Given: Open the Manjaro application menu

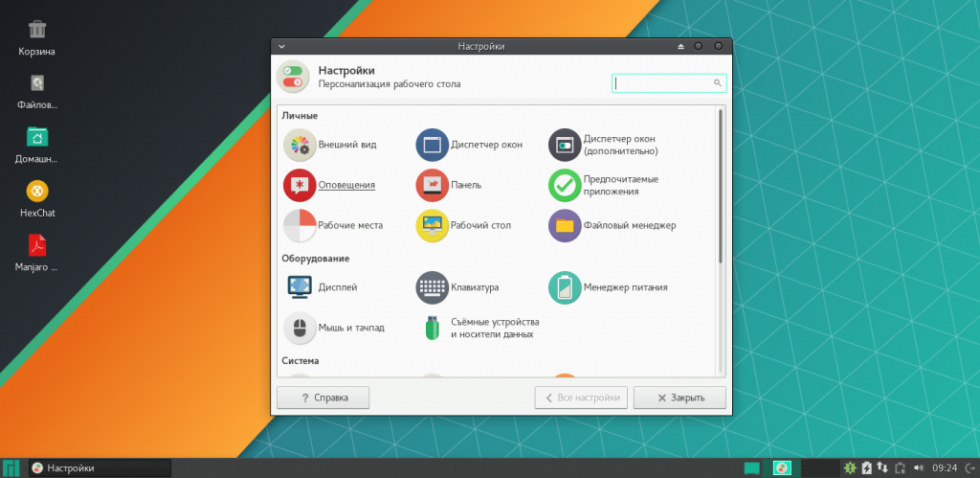Looking at the screenshot, I should pos(11,467).
